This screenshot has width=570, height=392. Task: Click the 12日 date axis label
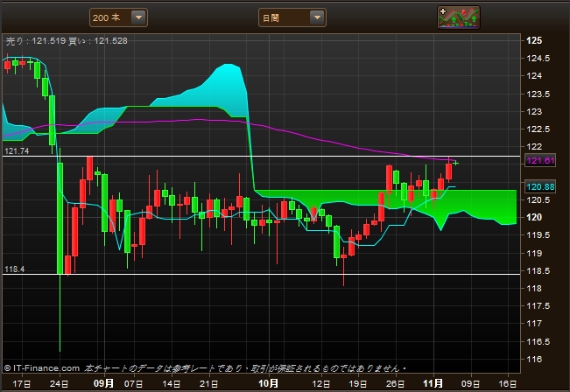click(321, 383)
